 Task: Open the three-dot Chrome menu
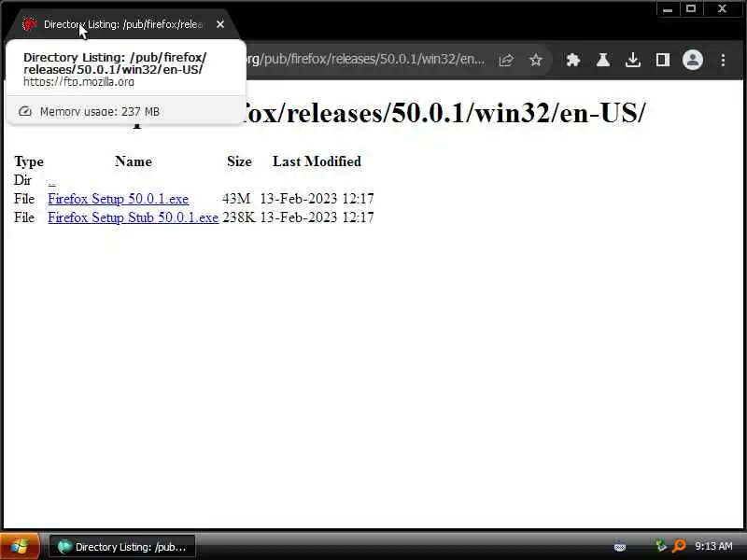click(723, 60)
